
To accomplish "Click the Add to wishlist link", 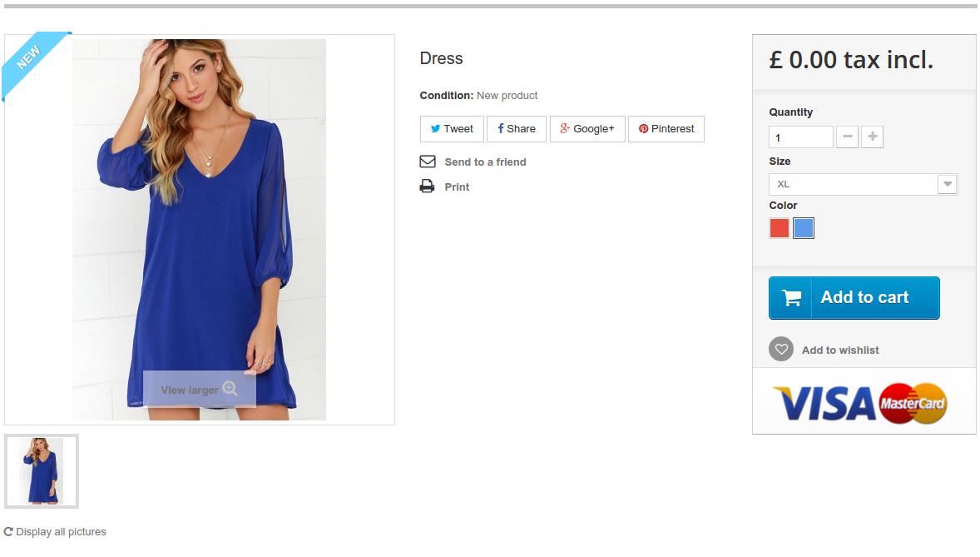I will 840,351.
